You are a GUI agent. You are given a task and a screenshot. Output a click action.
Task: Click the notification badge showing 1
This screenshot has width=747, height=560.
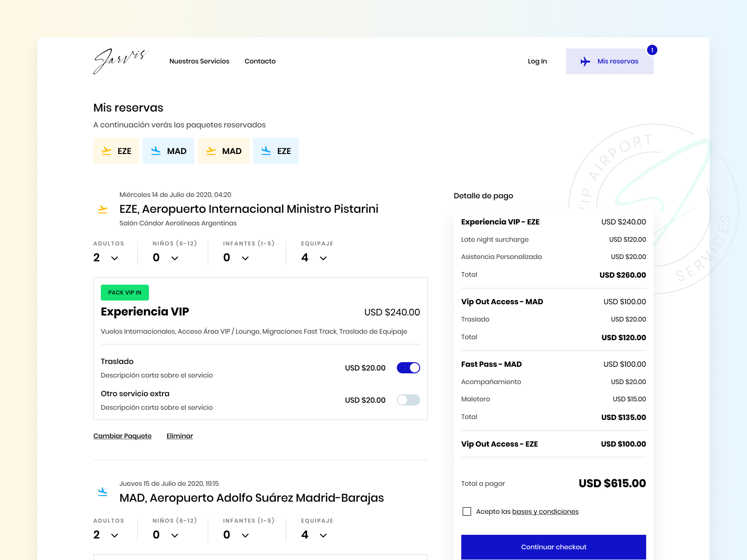[x=652, y=50]
